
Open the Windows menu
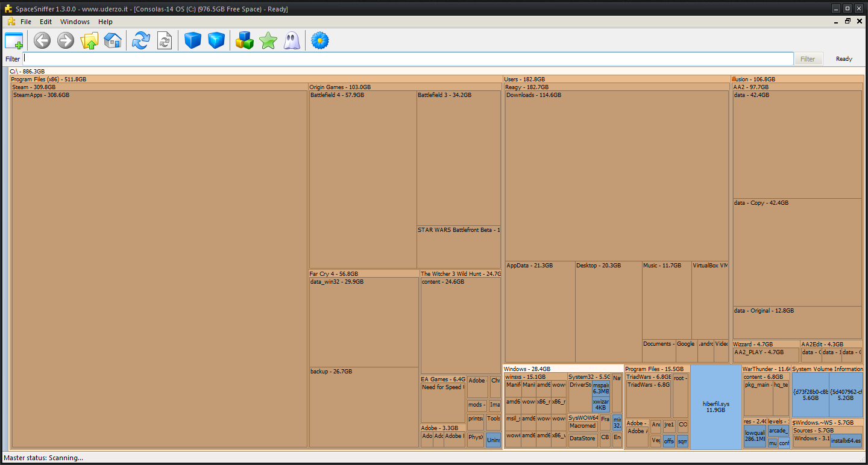(75, 22)
